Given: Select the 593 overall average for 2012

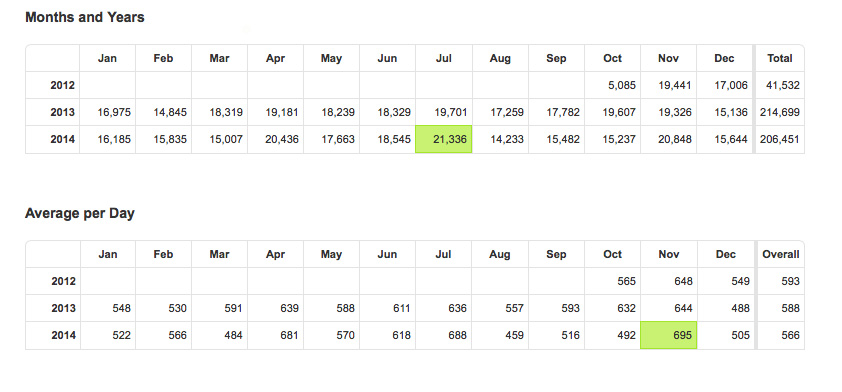Looking at the screenshot, I should pyautogui.click(x=791, y=281).
